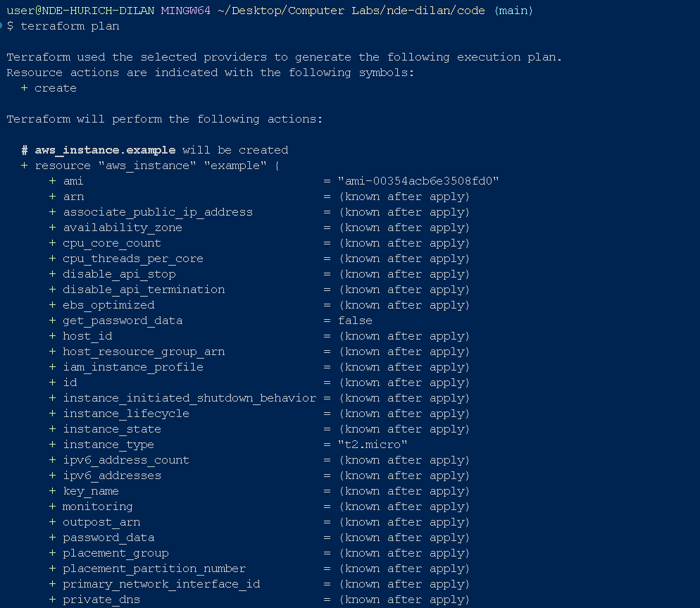The height and width of the screenshot is (608, 700).
Task: Click the path ~/Desktop/Computer Labs/nde-dilan/code
Action: click(x=351, y=11)
